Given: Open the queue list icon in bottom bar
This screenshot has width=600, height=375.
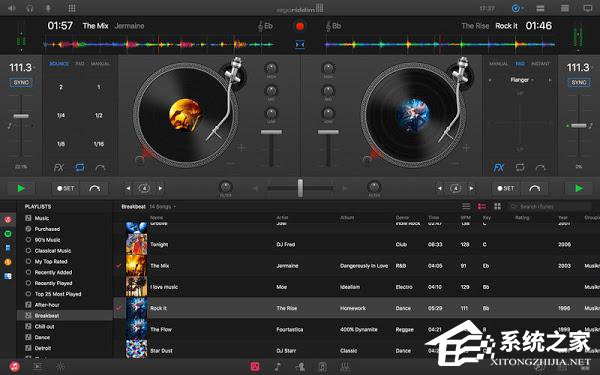Looking at the screenshot, I should (38, 367).
